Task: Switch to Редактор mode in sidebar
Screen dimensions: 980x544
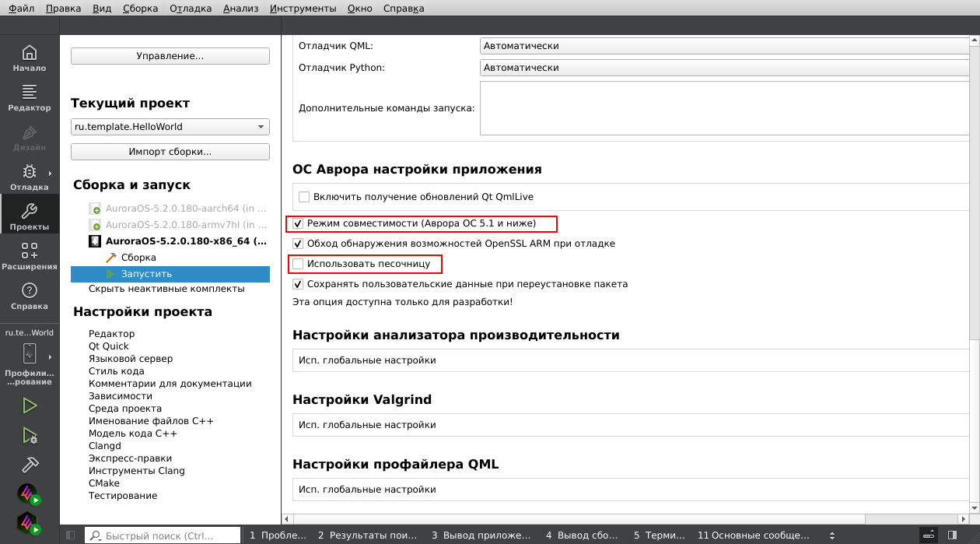Action: coord(30,98)
